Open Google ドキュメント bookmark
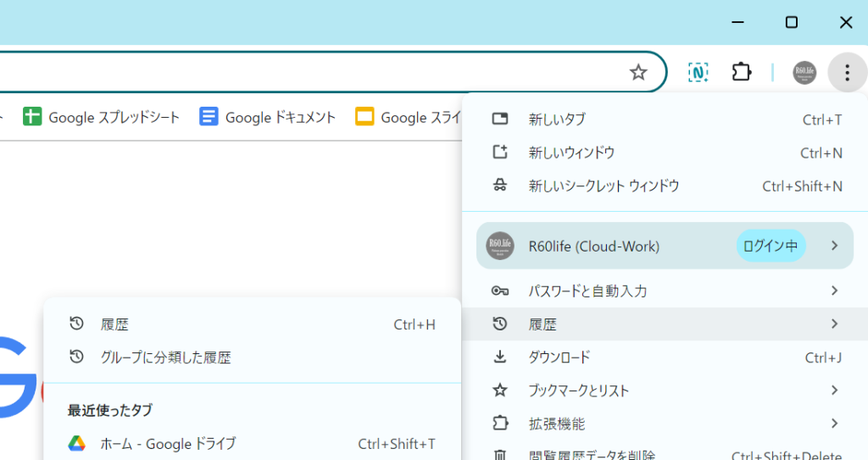Viewport: 868px width, 460px height. click(x=268, y=118)
